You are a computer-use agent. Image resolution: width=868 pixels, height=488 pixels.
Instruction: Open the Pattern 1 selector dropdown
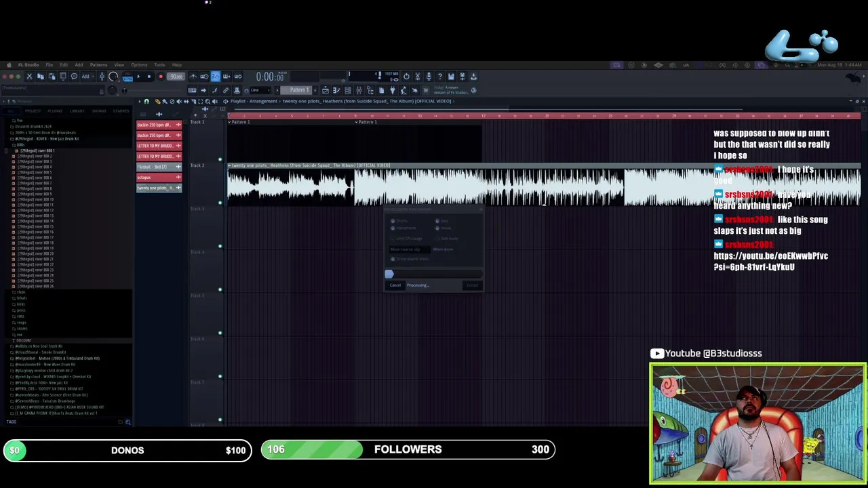click(x=297, y=89)
